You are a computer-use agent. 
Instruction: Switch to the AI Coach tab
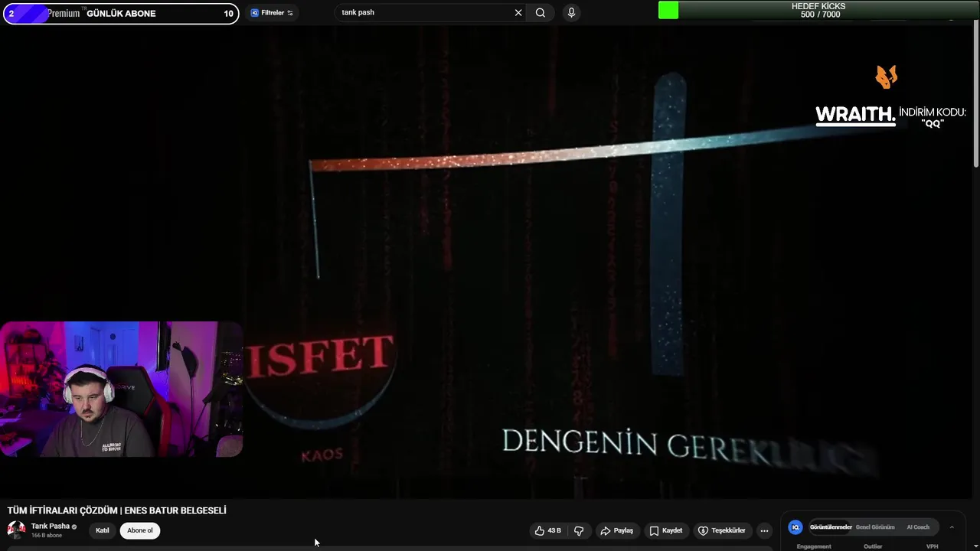pos(918,527)
